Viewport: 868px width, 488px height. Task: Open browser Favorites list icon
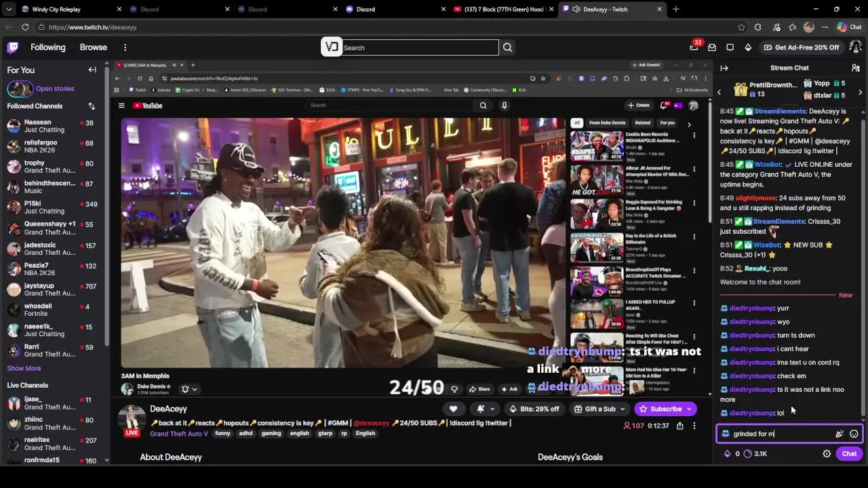click(793, 27)
